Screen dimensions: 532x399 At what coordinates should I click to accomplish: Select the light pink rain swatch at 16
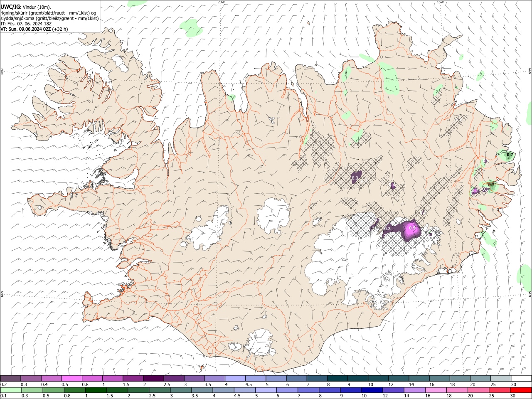[x=435, y=390]
